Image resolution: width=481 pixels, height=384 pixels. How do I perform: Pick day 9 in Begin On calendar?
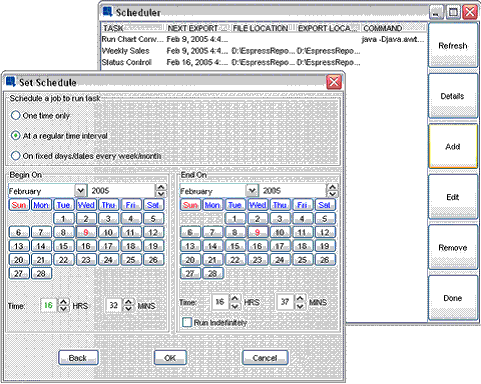click(86, 232)
